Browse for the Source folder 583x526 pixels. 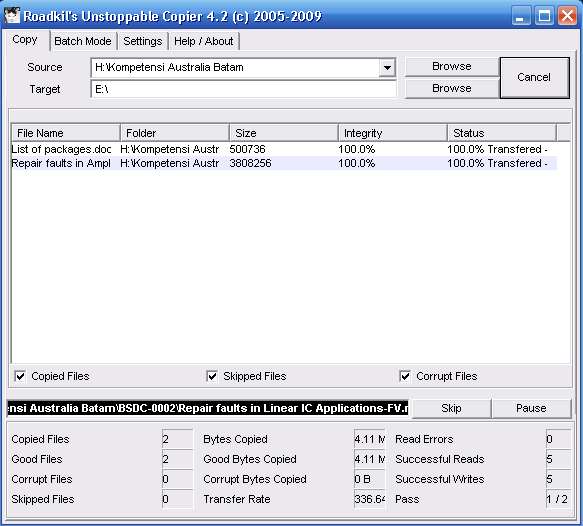click(x=452, y=66)
